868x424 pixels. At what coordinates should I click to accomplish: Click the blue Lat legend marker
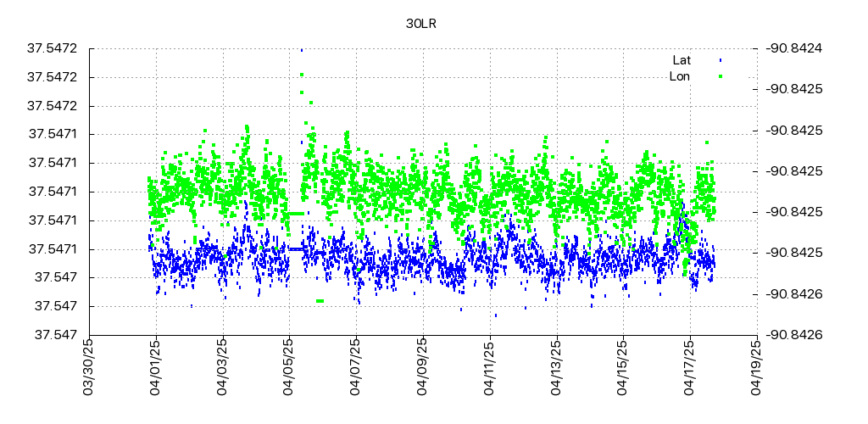[x=720, y=60]
